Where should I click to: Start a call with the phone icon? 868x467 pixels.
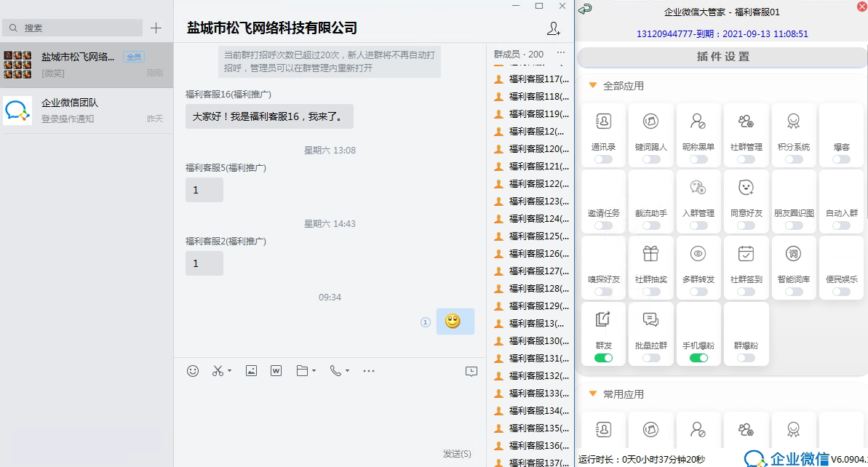pyautogui.click(x=335, y=371)
